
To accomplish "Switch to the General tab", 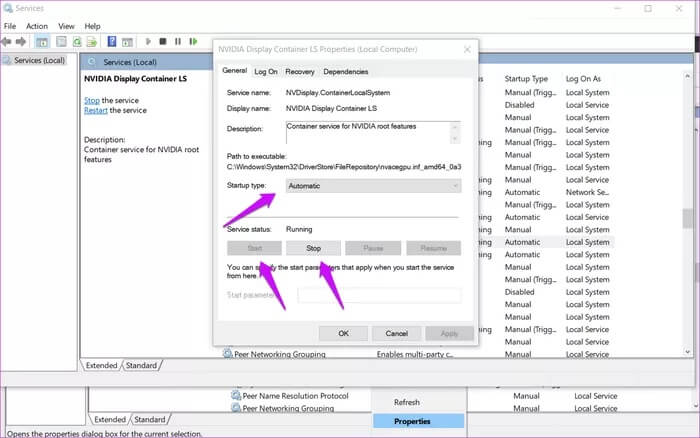I will coord(235,70).
